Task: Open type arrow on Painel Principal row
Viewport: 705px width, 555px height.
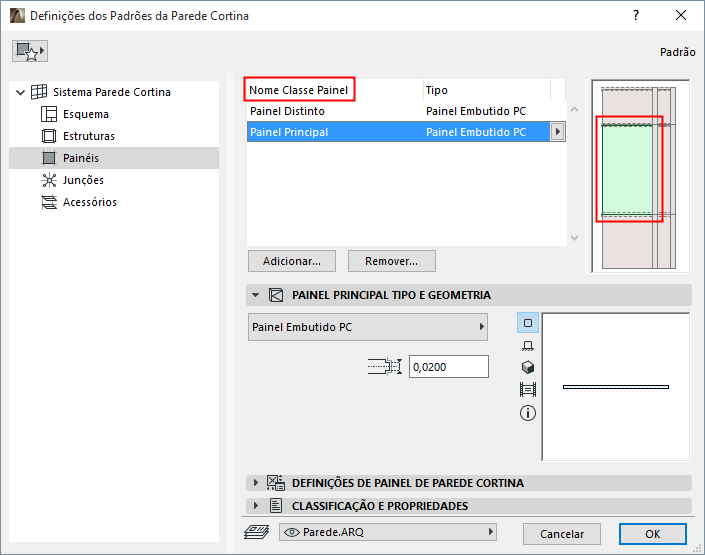Action: [558, 132]
